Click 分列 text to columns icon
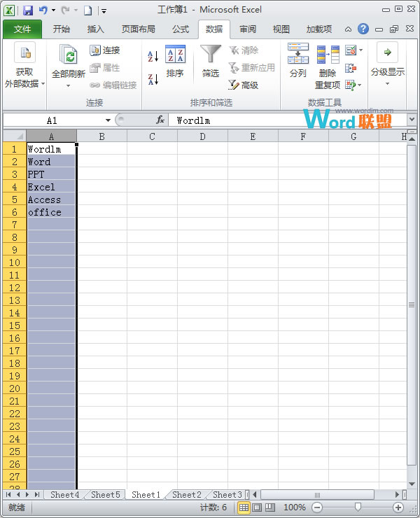 pyautogui.click(x=298, y=61)
